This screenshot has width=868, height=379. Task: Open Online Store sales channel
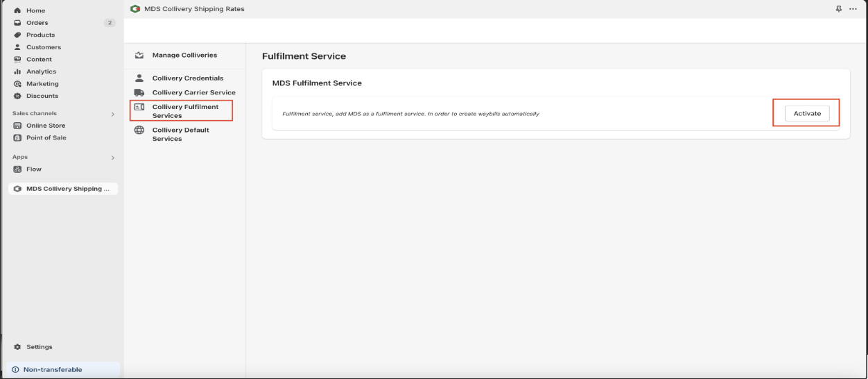[x=46, y=126]
